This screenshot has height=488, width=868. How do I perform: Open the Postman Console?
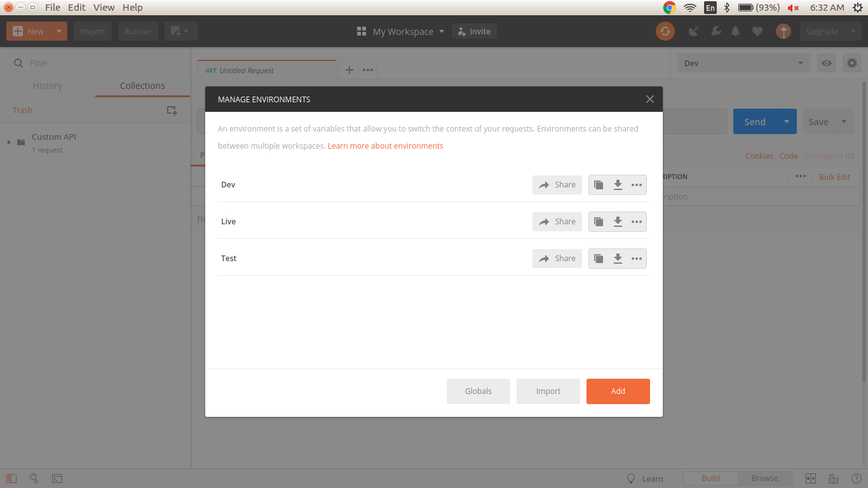[x=57, y=478]
